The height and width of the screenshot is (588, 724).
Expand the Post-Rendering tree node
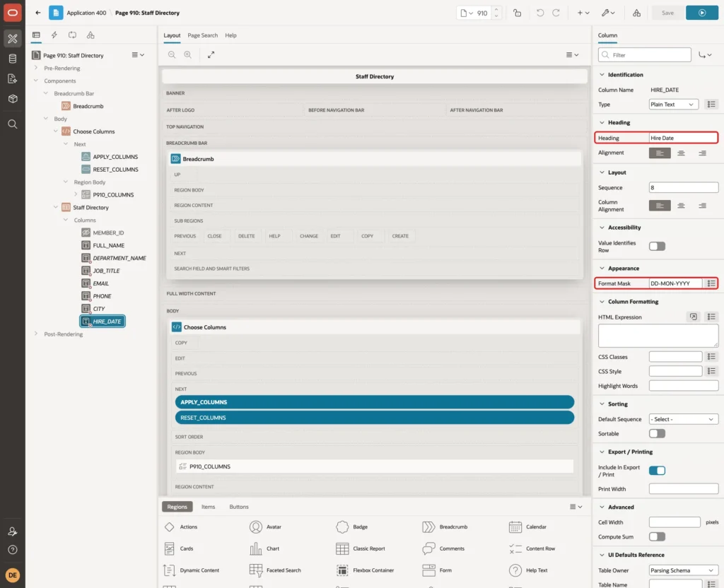pyautogui.click(x=35, y=334)
